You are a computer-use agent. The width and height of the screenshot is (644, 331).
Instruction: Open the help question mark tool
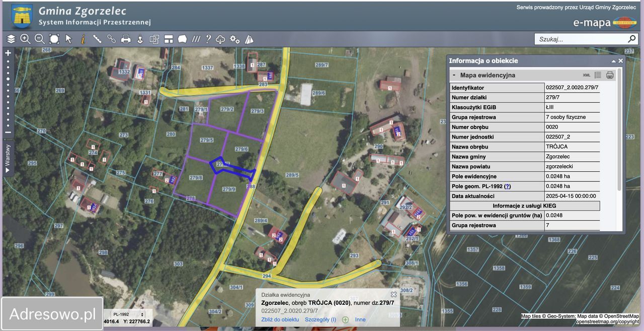coord(208,39)
